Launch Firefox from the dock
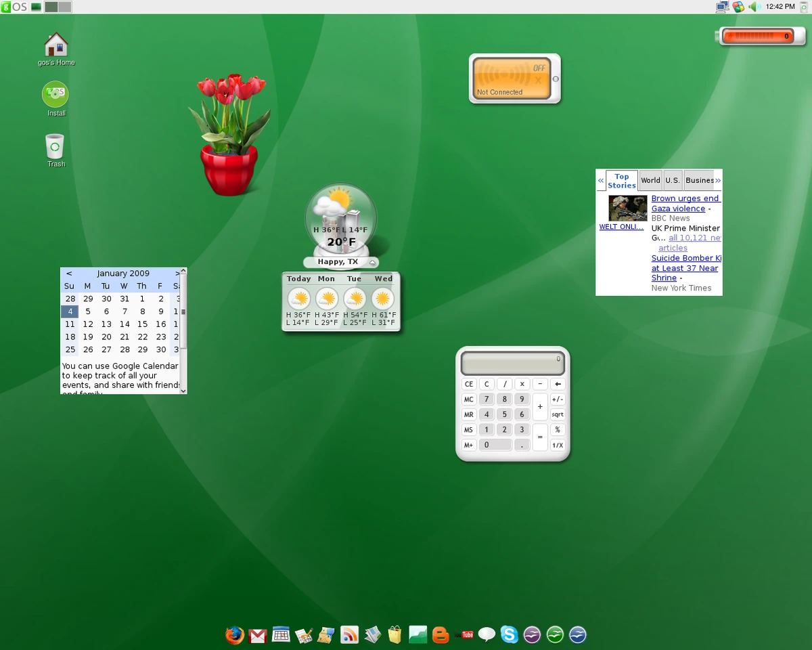 click(235, 635)
